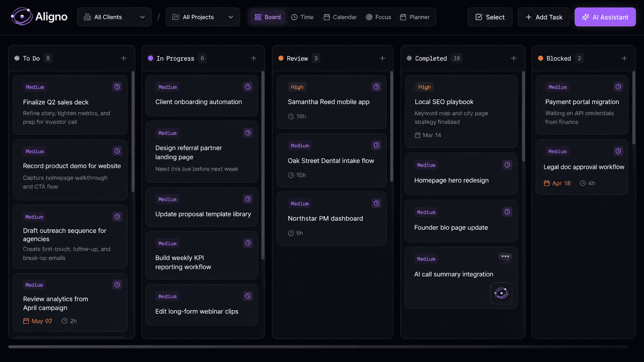
Task: Click clock icon on Update proposal template library card
Action: (x=248, y=199)
